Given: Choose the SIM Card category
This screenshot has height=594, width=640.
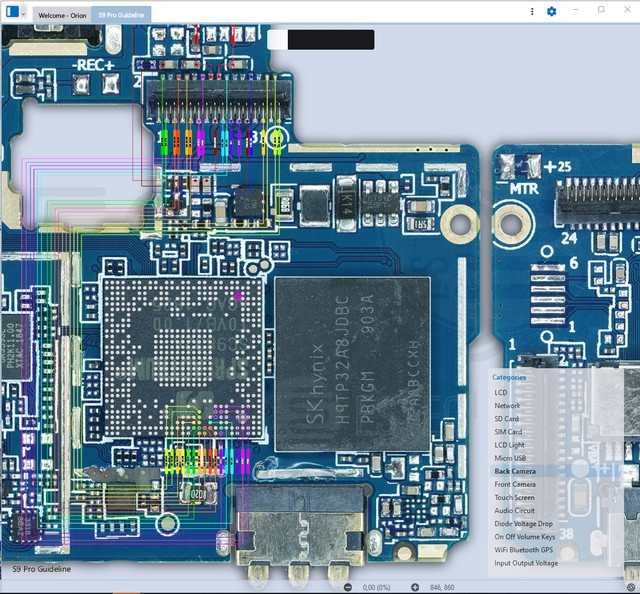Looking at the screenshot, I should (x=508, y=432).
